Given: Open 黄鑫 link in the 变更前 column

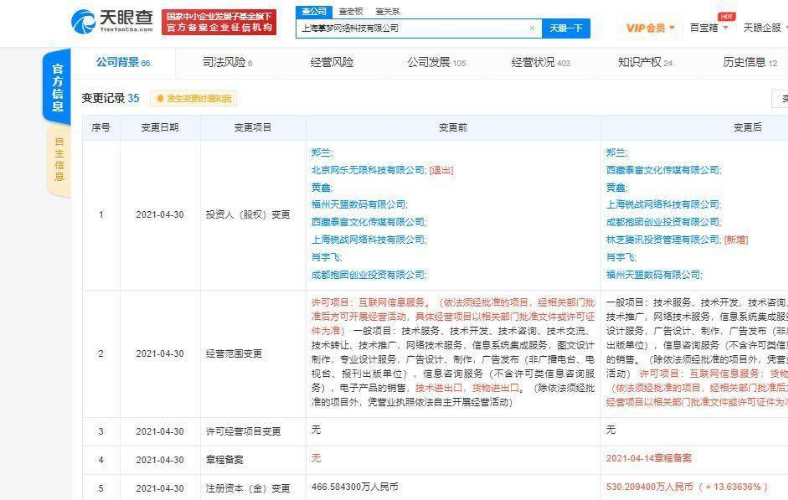Looking at the screenshot, I should pos(321,187).
